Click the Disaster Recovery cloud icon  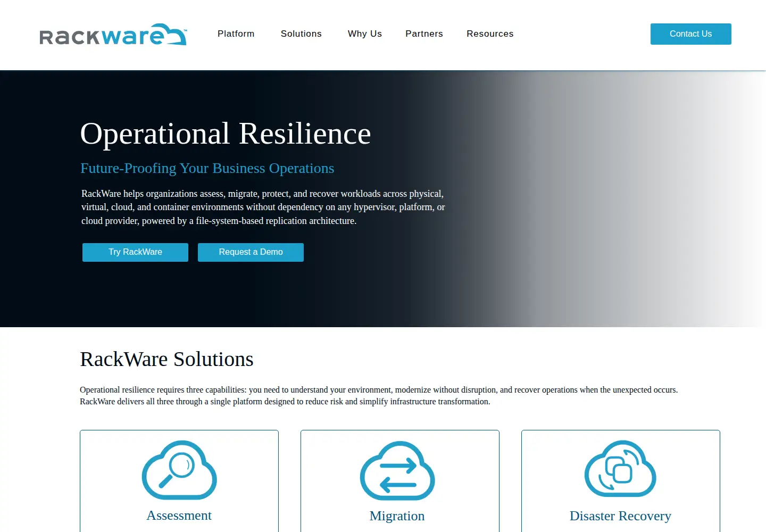point(620,469)
